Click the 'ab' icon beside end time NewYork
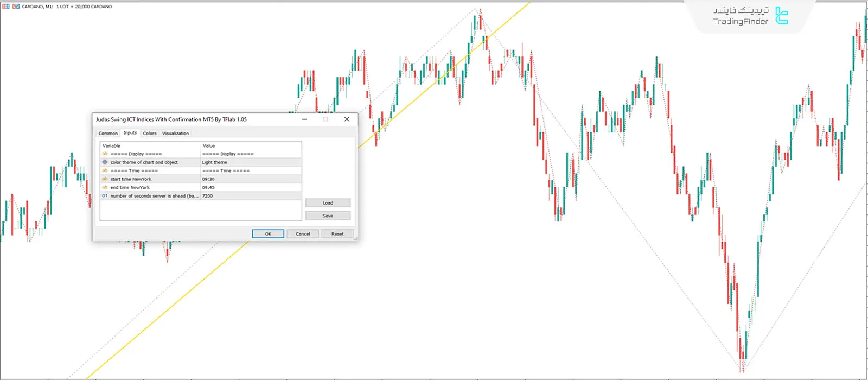Screen dimensions: 868x380 click(x=105, y=187)
